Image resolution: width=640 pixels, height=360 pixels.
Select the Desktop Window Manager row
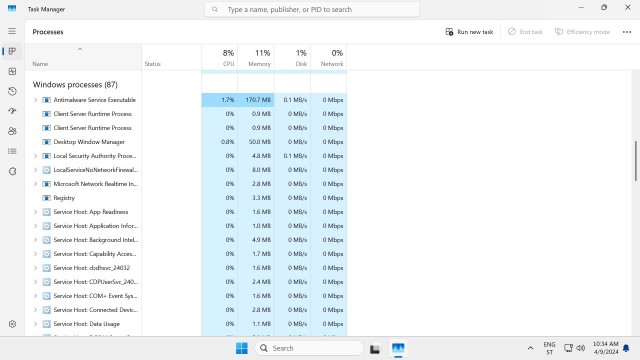(x=186, y=142)
